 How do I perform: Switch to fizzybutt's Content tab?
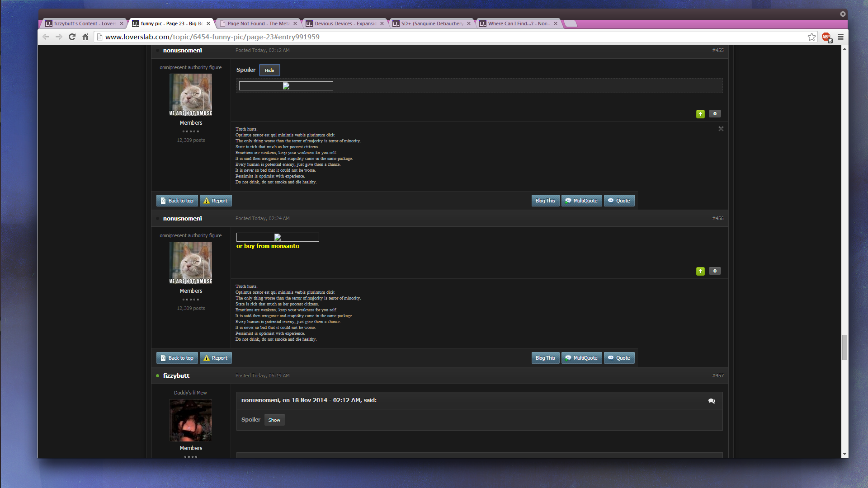(85, 23)
